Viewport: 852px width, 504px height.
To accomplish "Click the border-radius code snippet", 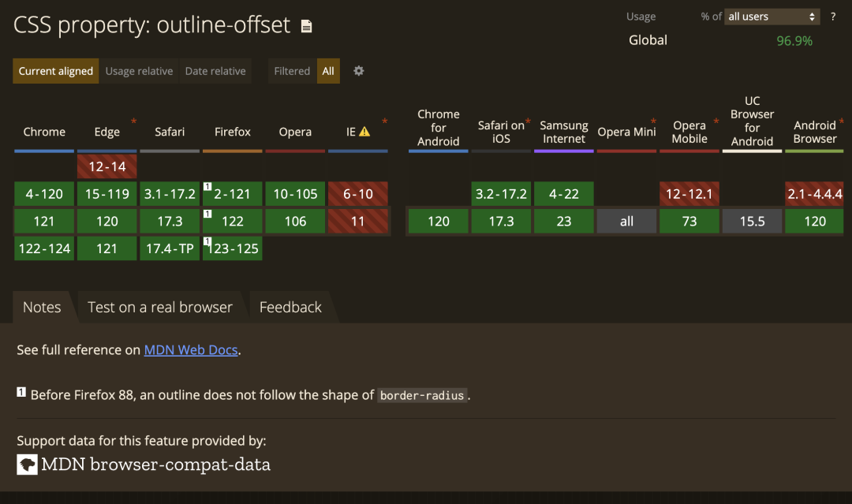I will coord(421,395).
